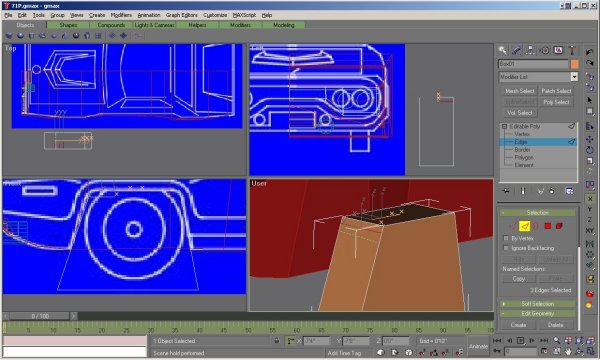Select the Move transform tool icon

(x=590, y=139)
